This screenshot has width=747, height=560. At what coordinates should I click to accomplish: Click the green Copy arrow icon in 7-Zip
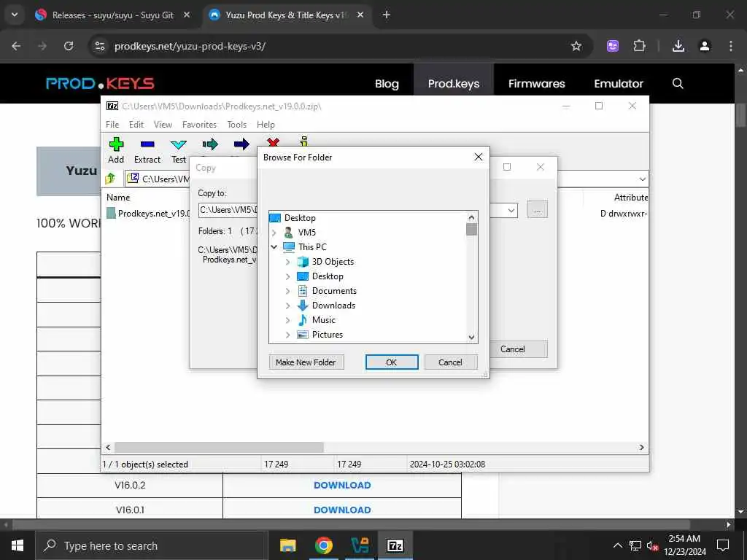tap(210, 144)
